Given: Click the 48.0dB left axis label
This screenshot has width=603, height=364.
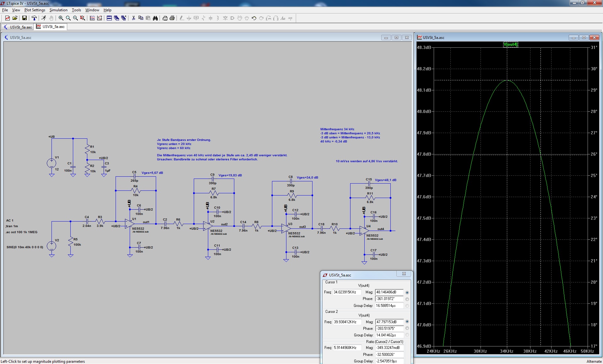Looking at the screenshot, I should (x=424, y=111).
